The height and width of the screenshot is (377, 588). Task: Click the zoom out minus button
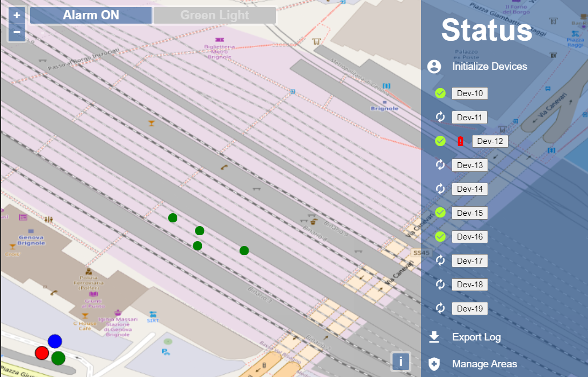[17, 32]
